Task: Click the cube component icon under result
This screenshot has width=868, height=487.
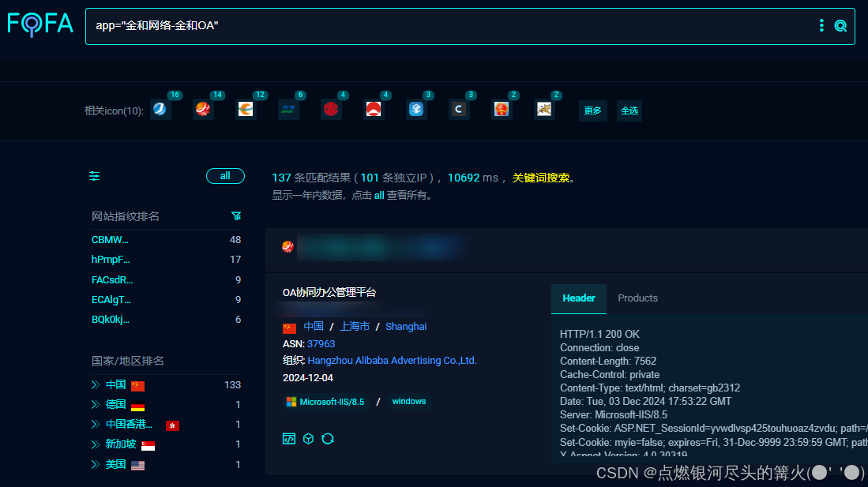Action: tap(308, 439)
